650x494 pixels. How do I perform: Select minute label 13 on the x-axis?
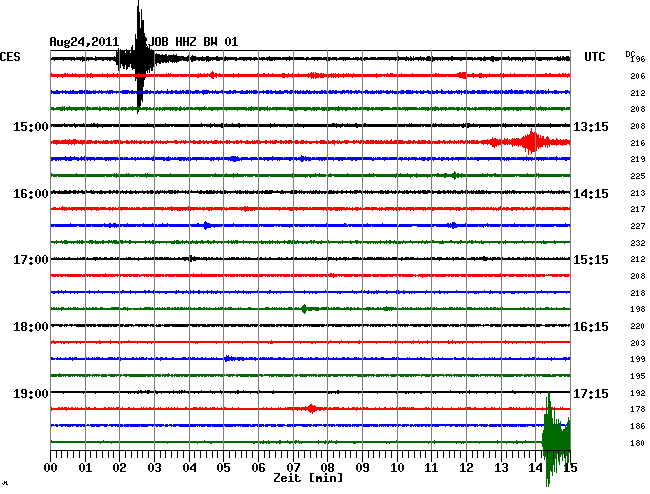(501, 468)
